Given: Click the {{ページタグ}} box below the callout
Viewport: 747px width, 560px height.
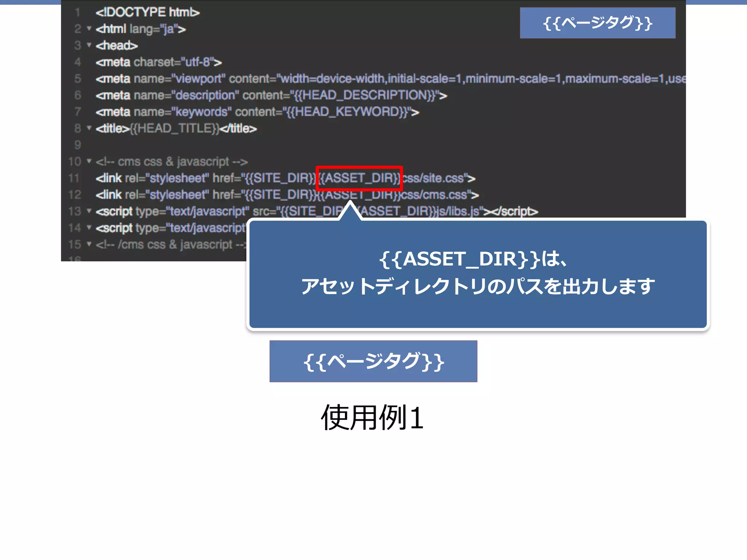Looking at the screenshot, I should 373,361.
